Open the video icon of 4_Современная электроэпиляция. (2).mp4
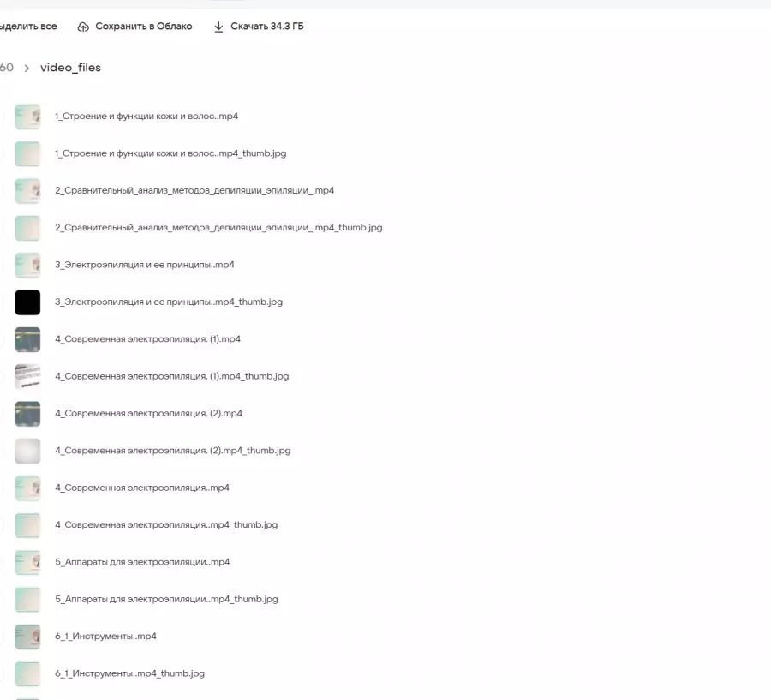771x700 pixels. point(27,414)
